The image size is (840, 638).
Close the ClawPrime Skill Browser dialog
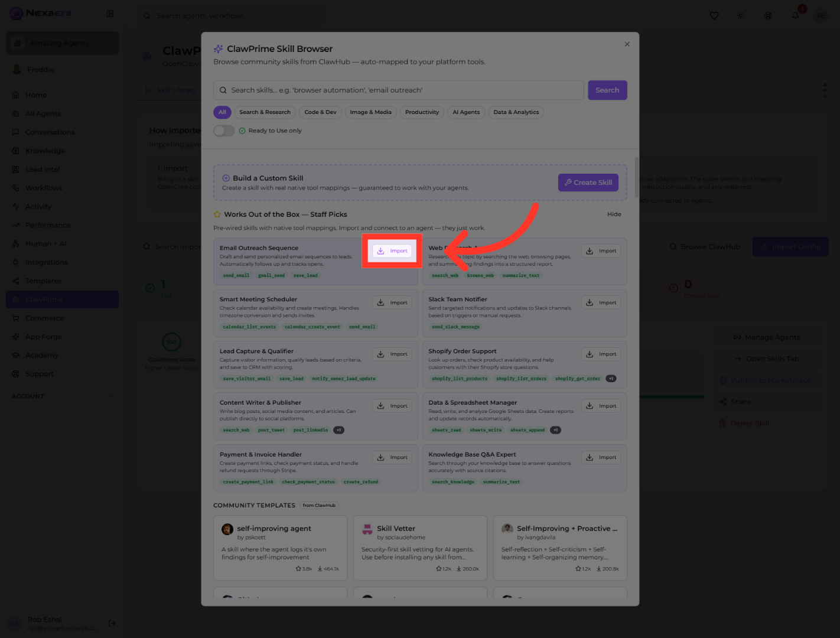pos(627,44)
